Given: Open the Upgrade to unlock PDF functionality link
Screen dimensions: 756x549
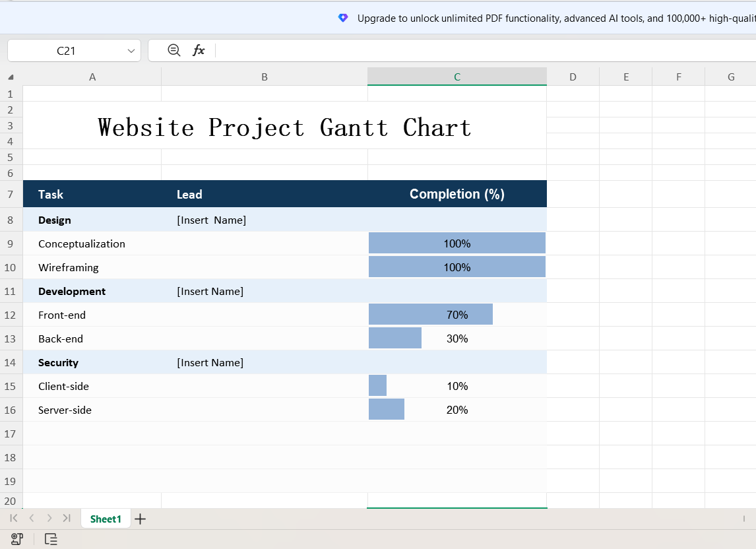Looking at the screenshot, I should point(556,18).
